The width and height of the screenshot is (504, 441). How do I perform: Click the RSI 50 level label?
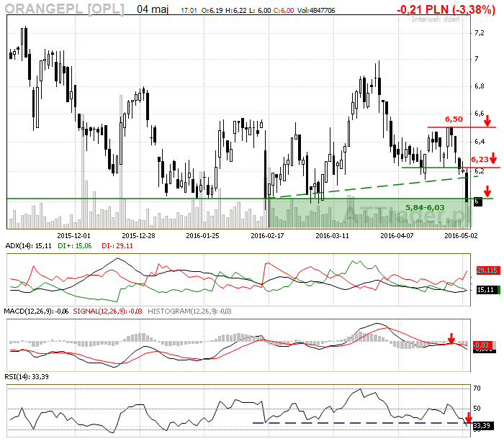(477, 409)
